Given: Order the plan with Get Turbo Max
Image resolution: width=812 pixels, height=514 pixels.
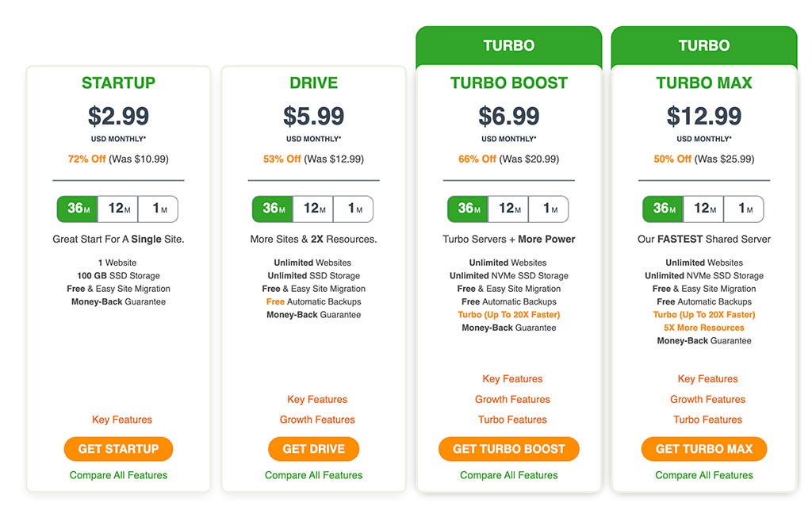Looking at the screenshot, I should tap(704, 449).
